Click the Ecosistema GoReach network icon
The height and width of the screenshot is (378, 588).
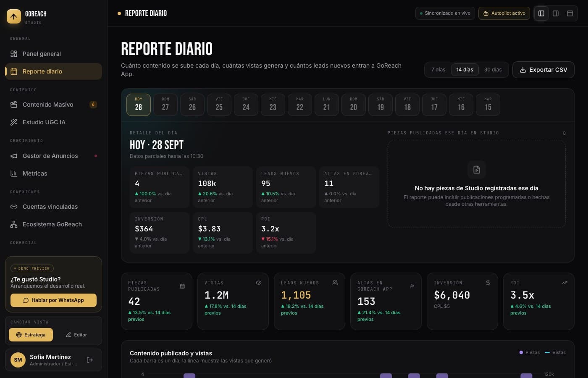[x=14, y=224]
